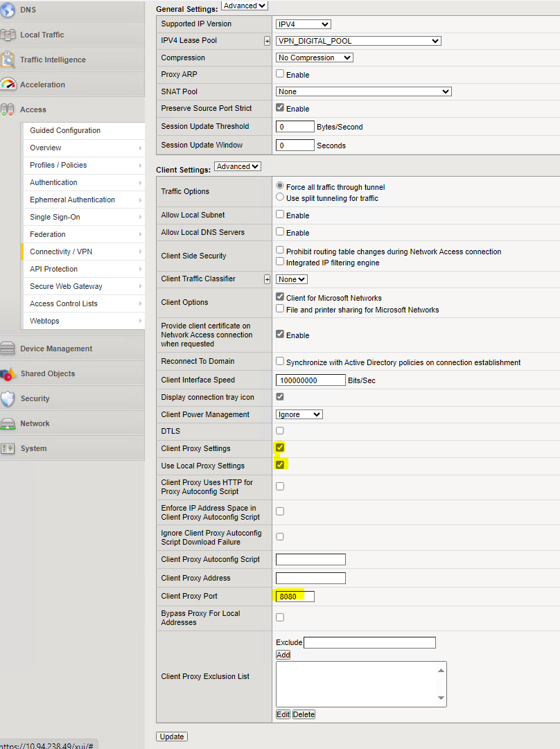The height and width of the screenshot is (749, 560).
Task: Click the System icon
Action: pos(8,448)
